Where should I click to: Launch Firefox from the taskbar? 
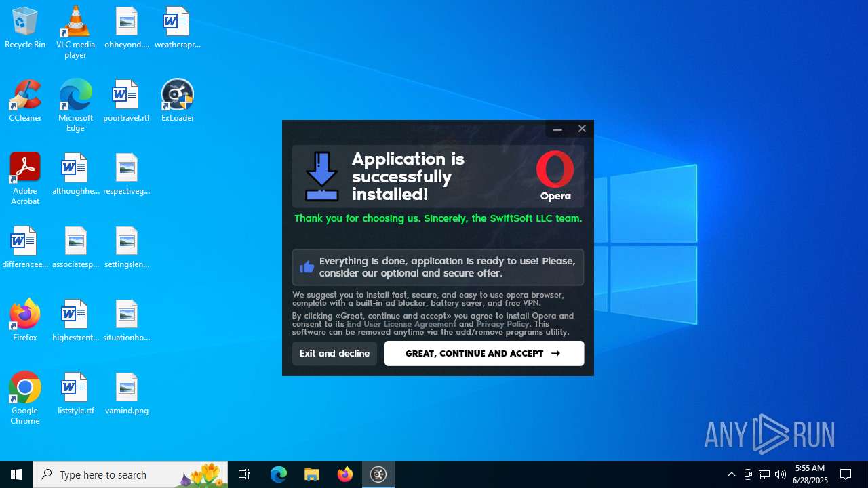(x=345, y=474)
